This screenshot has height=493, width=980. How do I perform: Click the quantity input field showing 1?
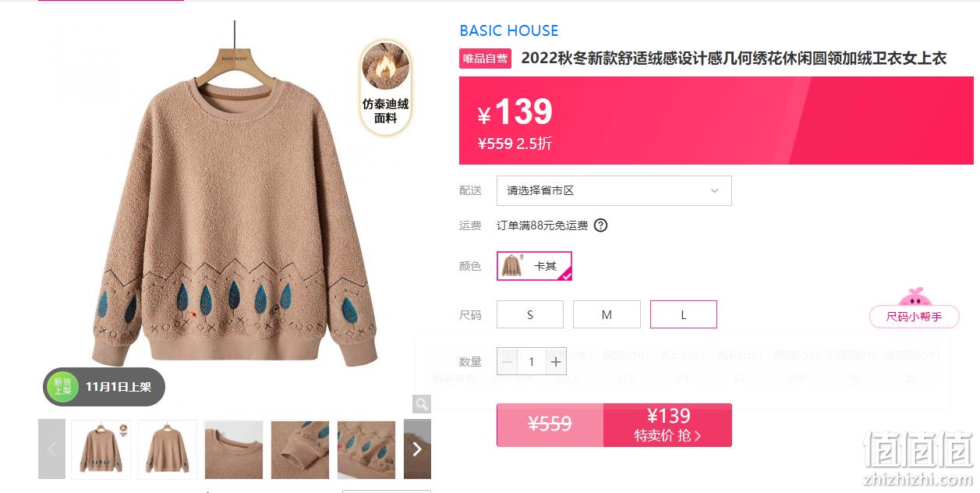pyautogui.click(x=532, y=362)
